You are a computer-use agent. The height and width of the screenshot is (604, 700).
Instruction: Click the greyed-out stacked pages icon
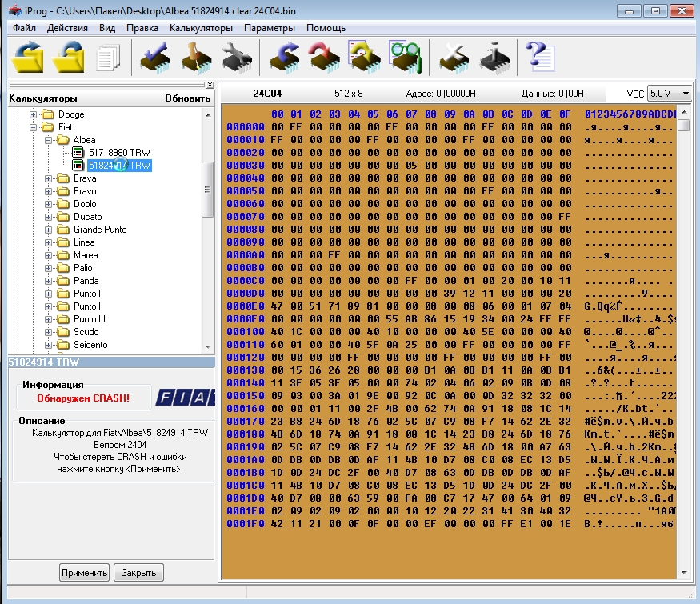pyautogui.click(x=107, y=57)
